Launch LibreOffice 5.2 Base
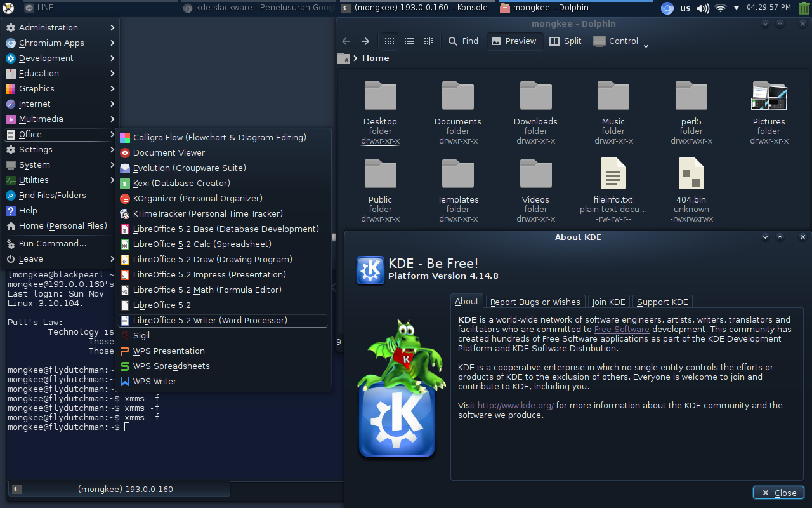This screenshot has width=812, height=508. (x=223, y=229)
